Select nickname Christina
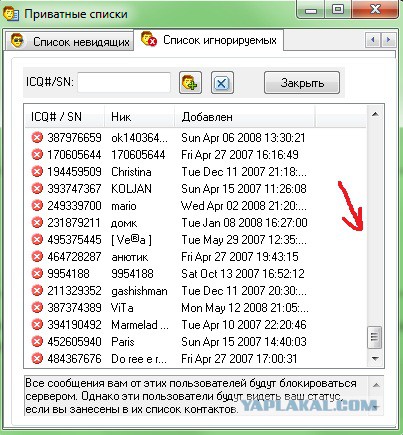This screenshot has width=403, height=435. 131,172
